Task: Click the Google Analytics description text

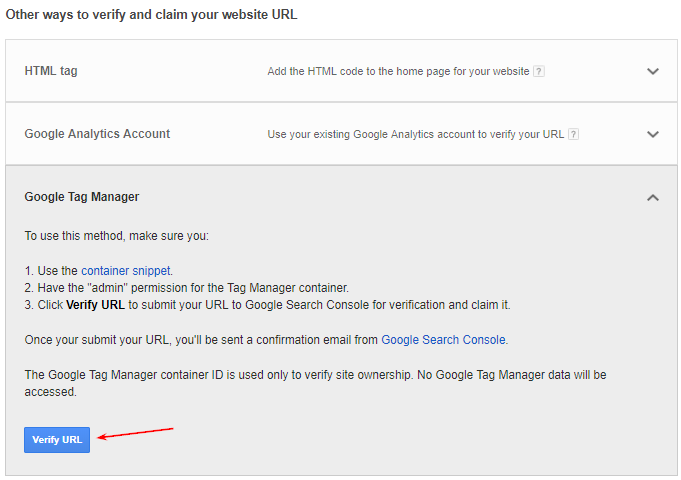Action: [416, 134]
